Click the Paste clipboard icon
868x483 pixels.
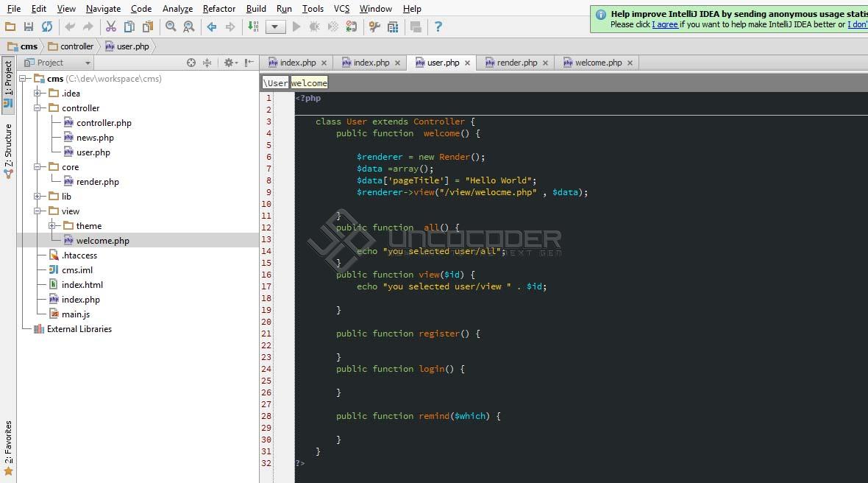pyautogui.click(x=148, y=27)
